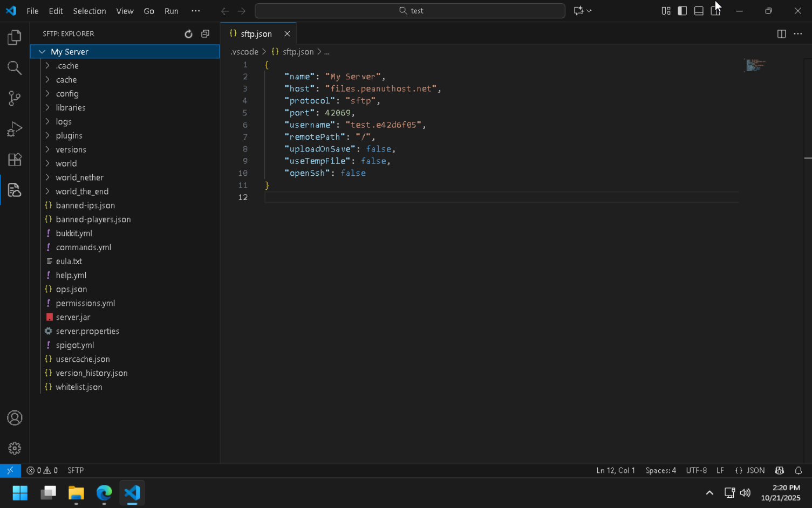
Task: Launch Microsoft Edge from the taskbar
Action: pyautogui.click(x=104, y=493)
